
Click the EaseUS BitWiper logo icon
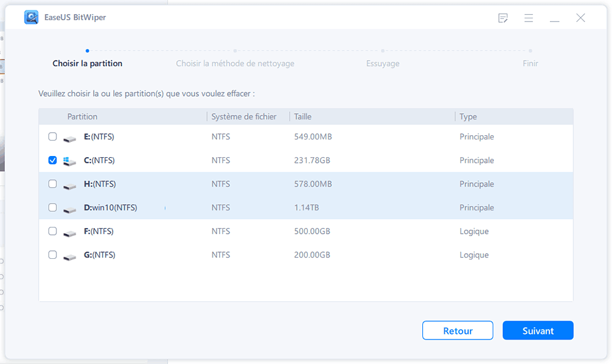(x=31, y=18)
